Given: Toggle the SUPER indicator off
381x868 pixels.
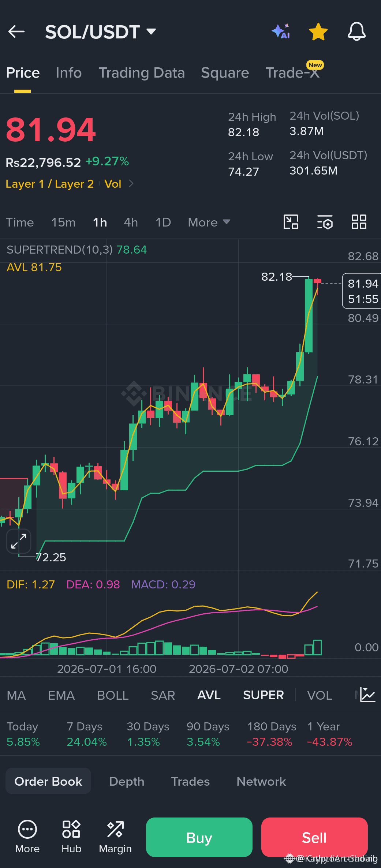Looking at the screenshot, I should 264,695.
